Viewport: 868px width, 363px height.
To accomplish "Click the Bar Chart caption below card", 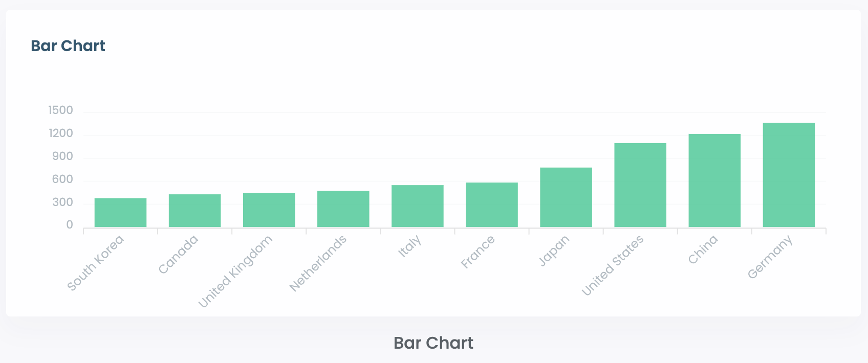I will coord(433,343).
